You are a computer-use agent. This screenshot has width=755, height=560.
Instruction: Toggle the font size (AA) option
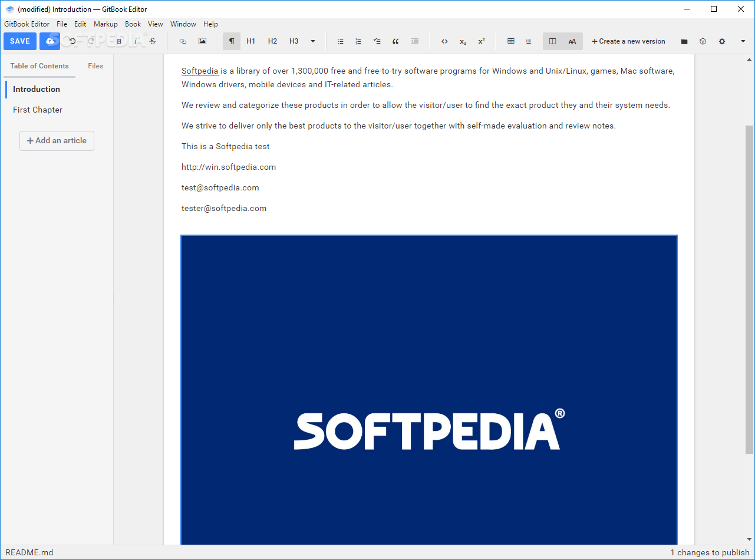coord(572,41)
